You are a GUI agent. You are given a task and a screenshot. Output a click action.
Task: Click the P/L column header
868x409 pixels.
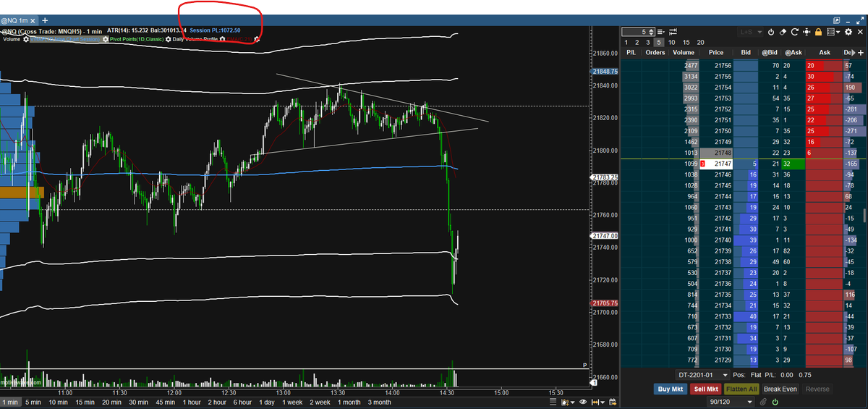(631, 52)
